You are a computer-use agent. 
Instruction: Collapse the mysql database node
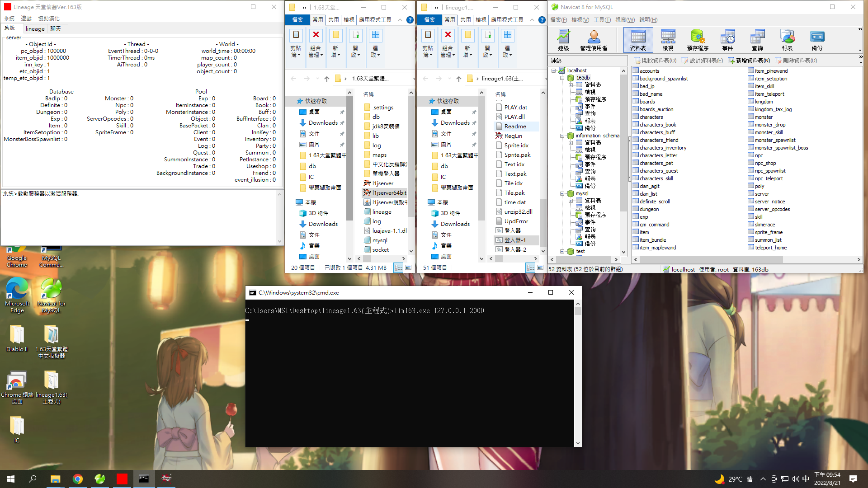click(x=562, y=193)
